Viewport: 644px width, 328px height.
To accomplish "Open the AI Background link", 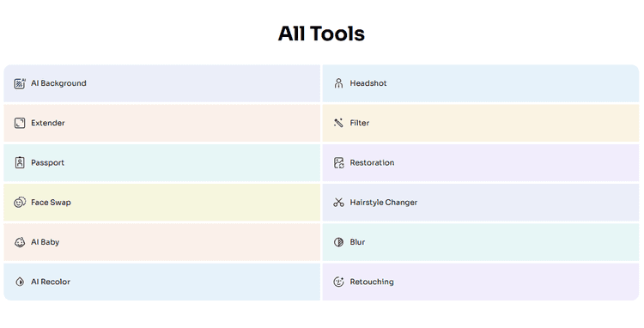I will (x=58, y=83).
